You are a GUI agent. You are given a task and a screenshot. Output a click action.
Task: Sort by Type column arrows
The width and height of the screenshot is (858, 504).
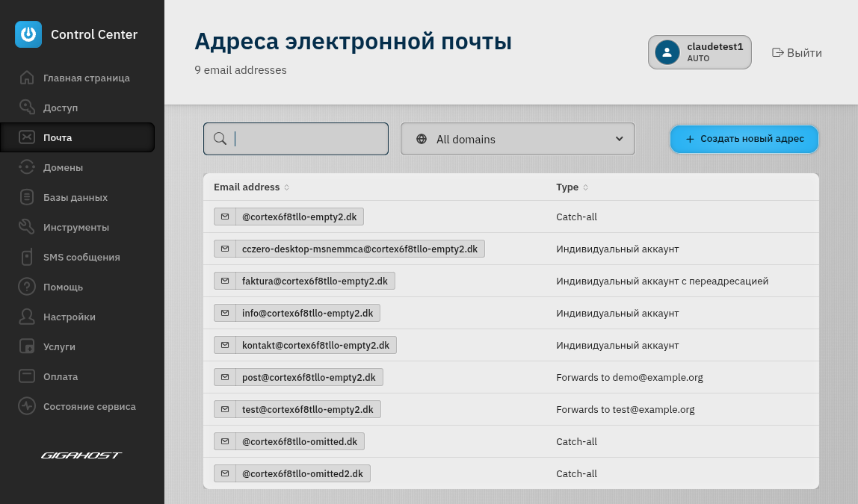point(585,187)
